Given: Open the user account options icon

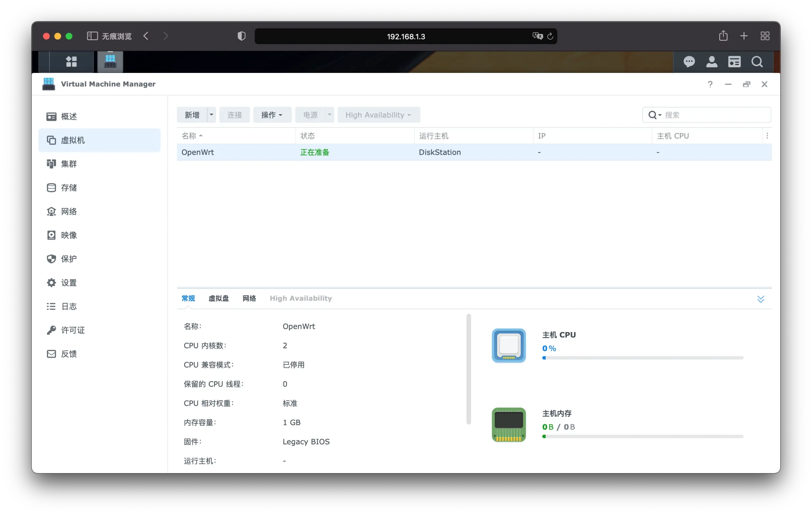Looking at the screenshot, I should 711,62.
